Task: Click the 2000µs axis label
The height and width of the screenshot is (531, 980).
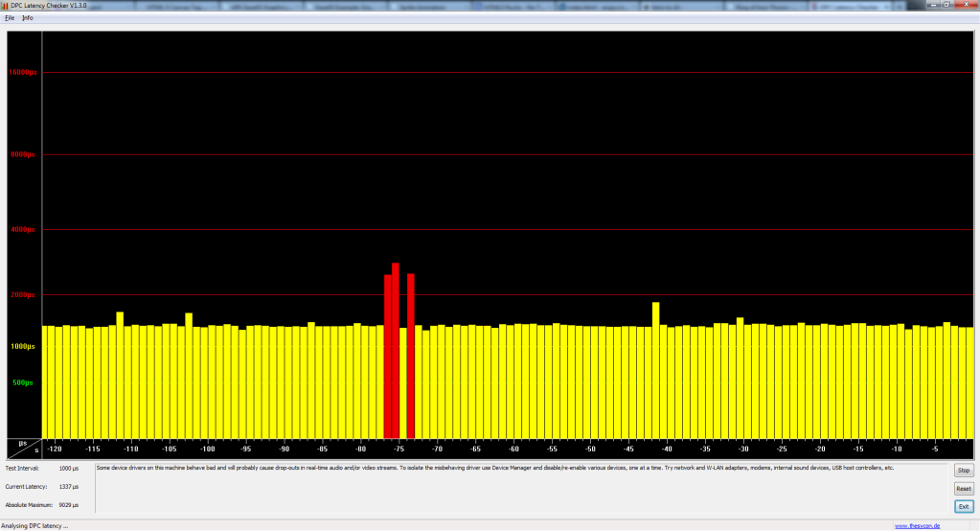Action: tap(23, 294)
